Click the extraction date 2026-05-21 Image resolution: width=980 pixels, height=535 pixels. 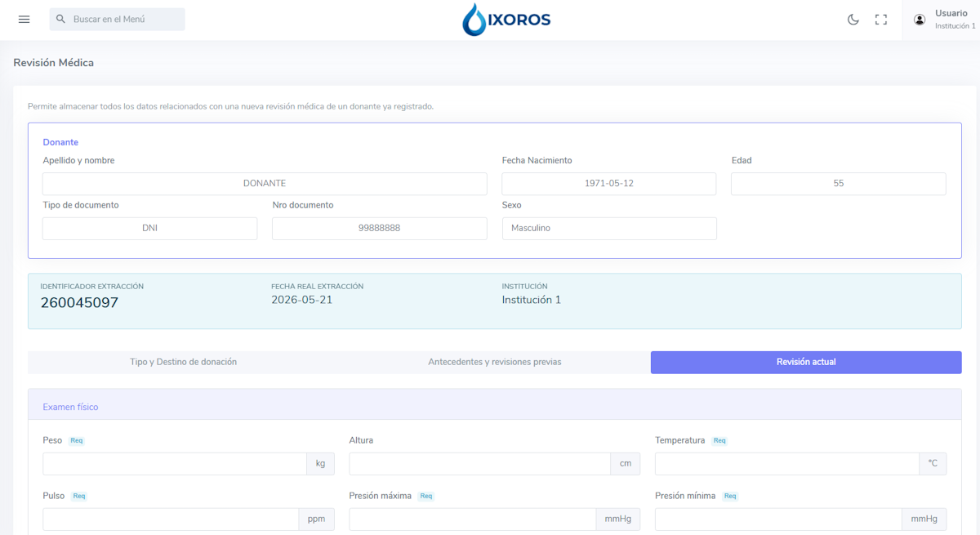pyautogui.click(x=302, y=300)
